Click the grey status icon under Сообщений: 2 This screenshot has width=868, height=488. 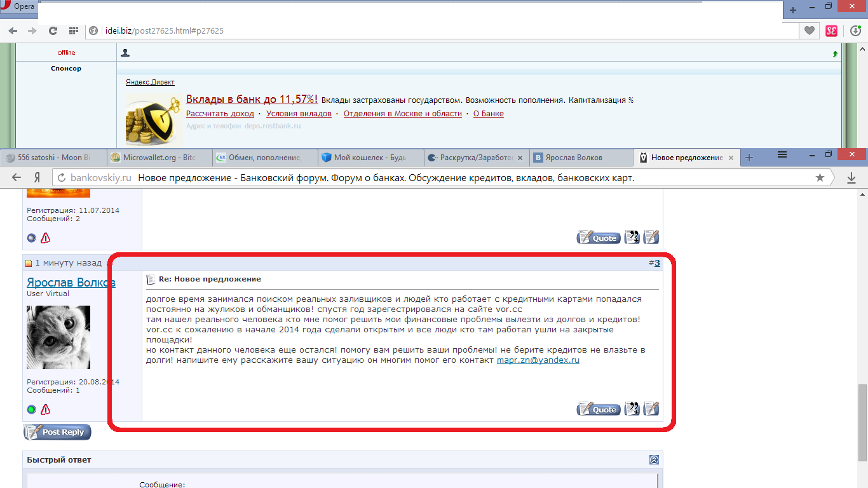tap(32, 238)
